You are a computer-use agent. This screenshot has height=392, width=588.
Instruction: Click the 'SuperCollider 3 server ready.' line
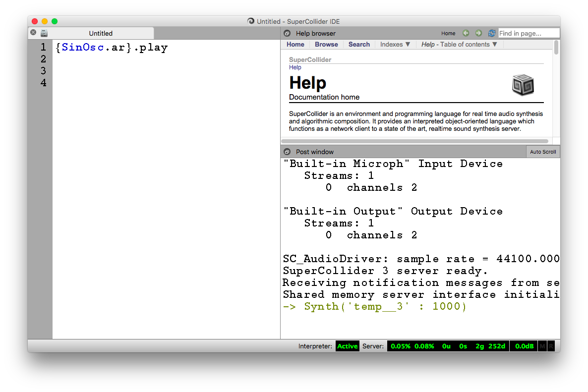[x=385, y=271]
